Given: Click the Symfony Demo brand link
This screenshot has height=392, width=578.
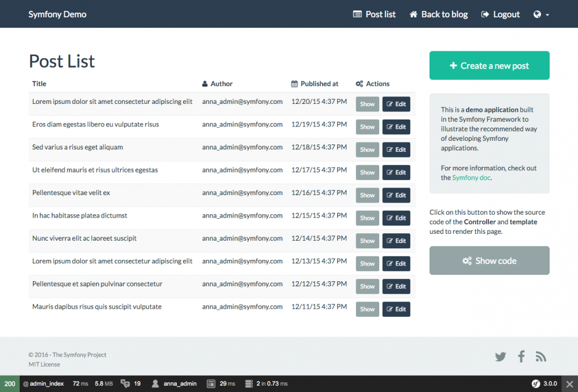Looking at the screenshot, I should click(57, 14).
